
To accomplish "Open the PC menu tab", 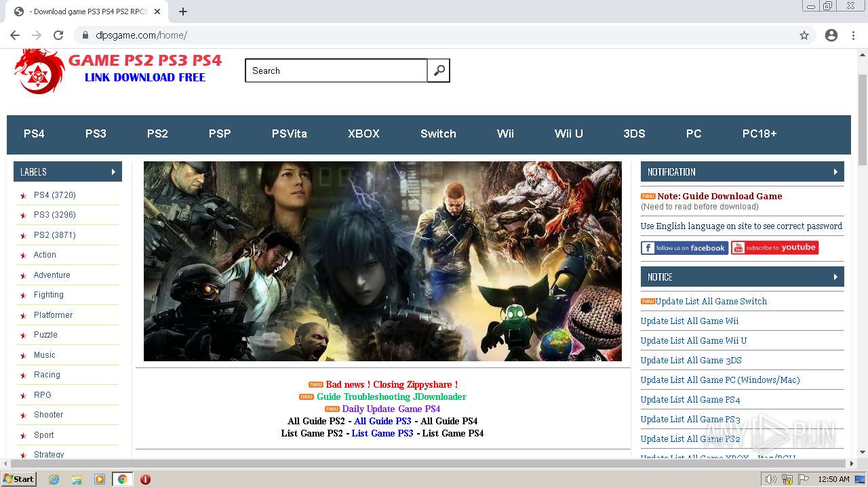I will (x=694, y=134).
